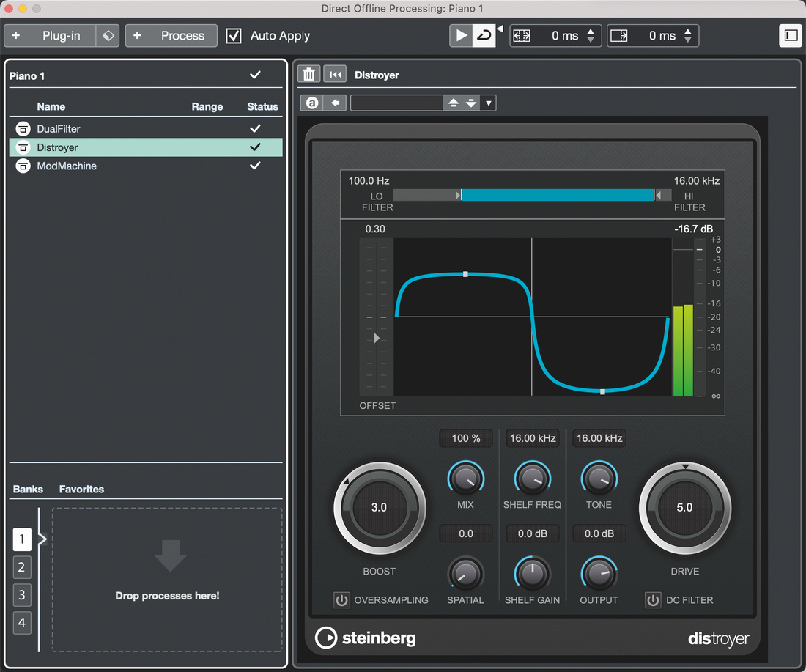This screenshot has width=806, height=672.
Task: Click the Shelf Freq knob
Action: pyautogui.click(x=533, y=478)
